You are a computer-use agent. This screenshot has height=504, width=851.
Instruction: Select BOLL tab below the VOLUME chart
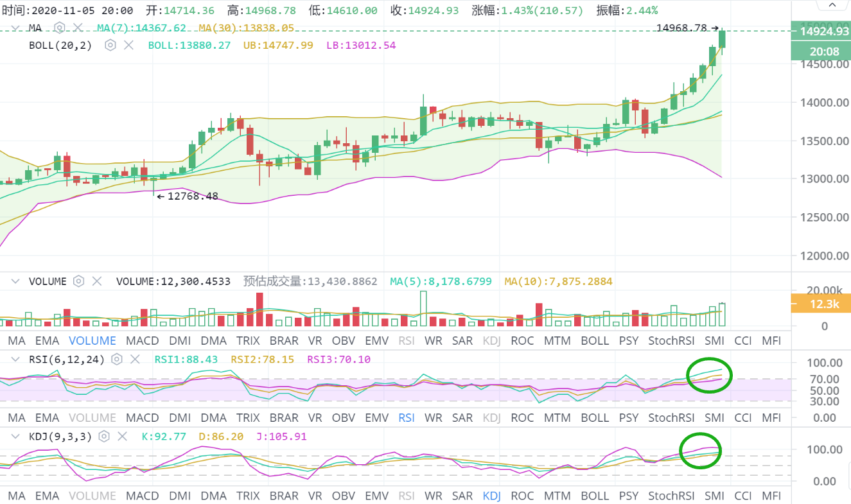click(595, 341)
